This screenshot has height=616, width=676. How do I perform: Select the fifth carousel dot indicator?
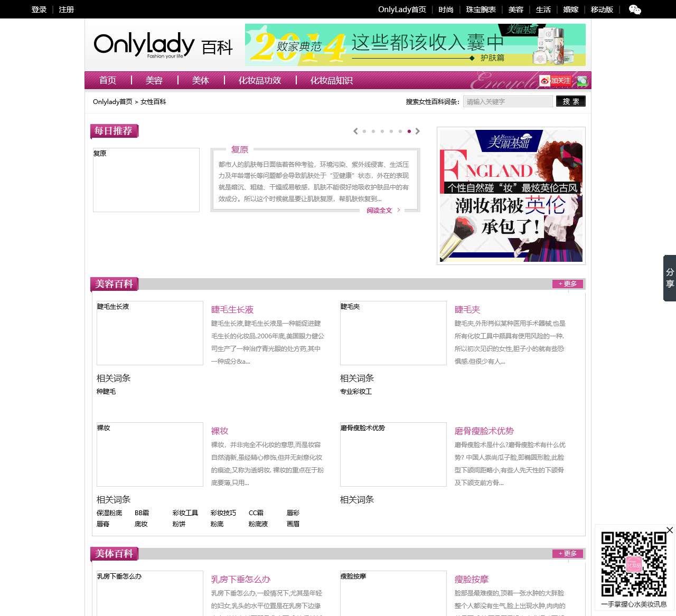click(400, 131)
